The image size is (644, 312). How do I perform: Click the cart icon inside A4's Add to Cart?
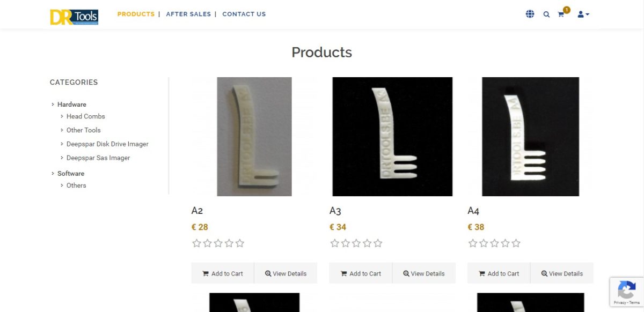pos(482,273)
